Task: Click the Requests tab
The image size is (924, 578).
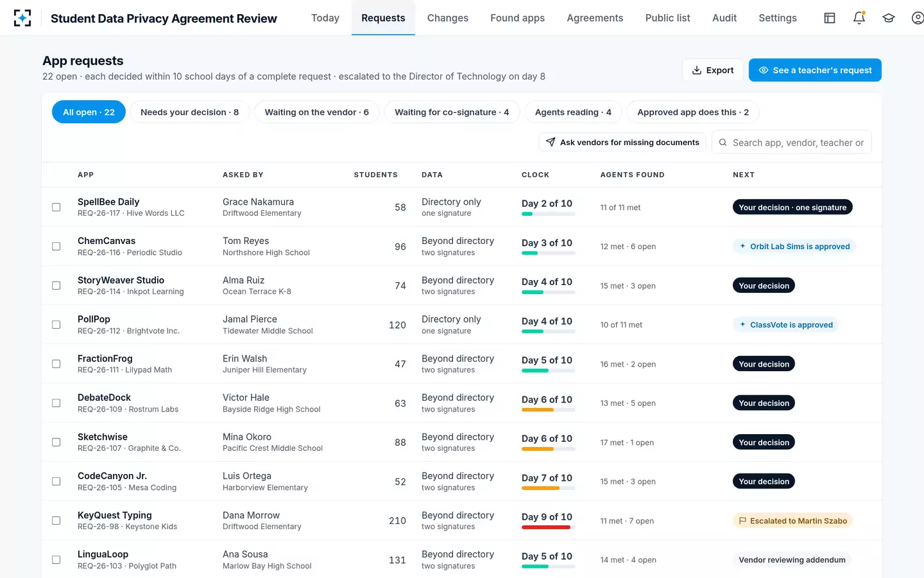Action: point(383,18)
